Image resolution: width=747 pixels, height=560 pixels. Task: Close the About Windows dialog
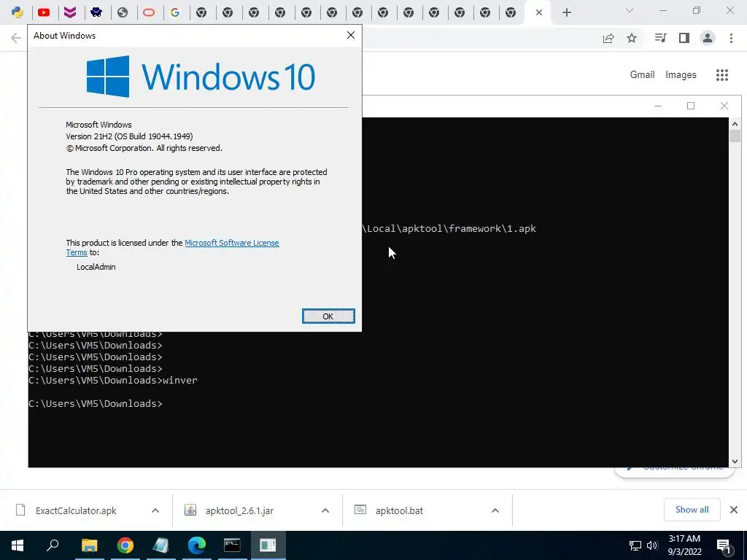(351, 35)
